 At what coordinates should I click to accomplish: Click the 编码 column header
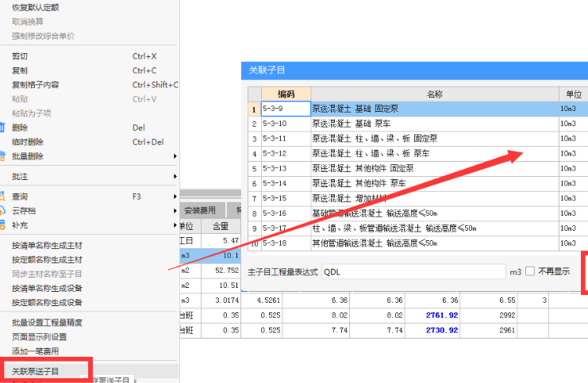(286, 94)
